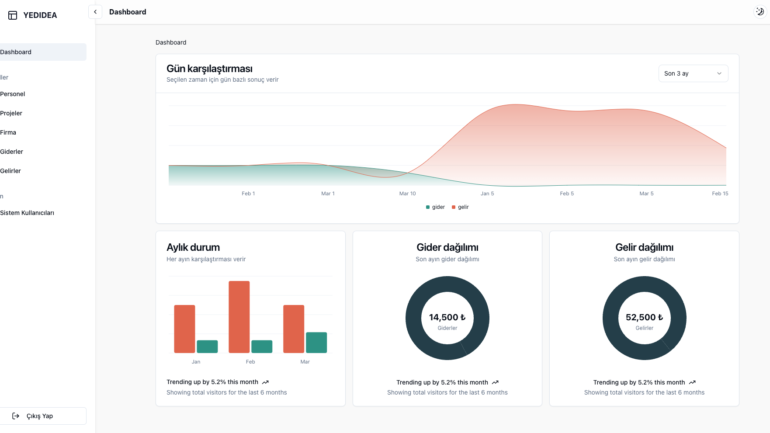Click the Gelir dağılımı donut chart ring
Image resolution: width=770 pixels, height=433 pixels.
pos(644,283)
